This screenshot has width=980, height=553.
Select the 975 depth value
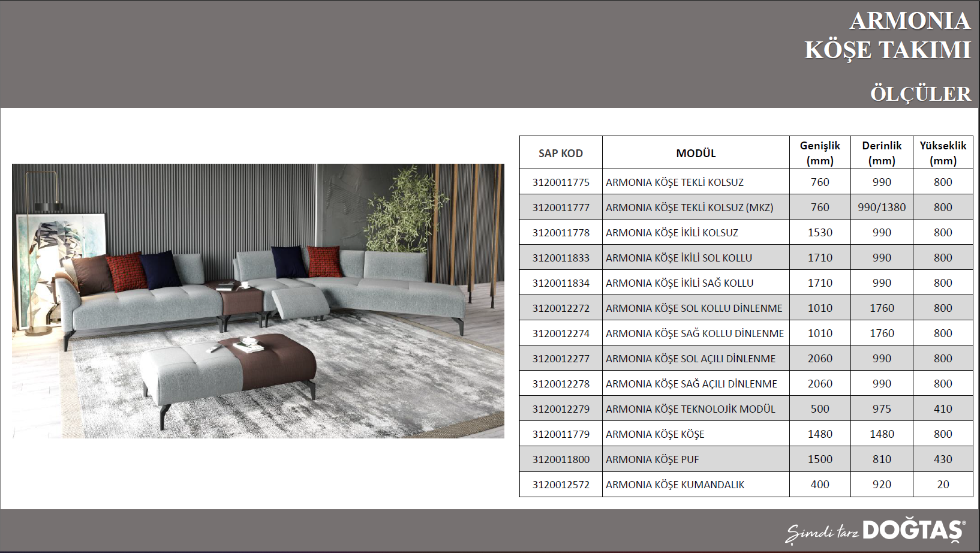tap(882, 409)
